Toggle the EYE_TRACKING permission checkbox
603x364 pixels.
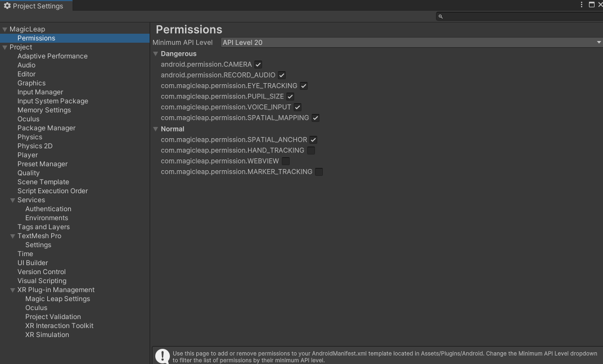(304, 86)
